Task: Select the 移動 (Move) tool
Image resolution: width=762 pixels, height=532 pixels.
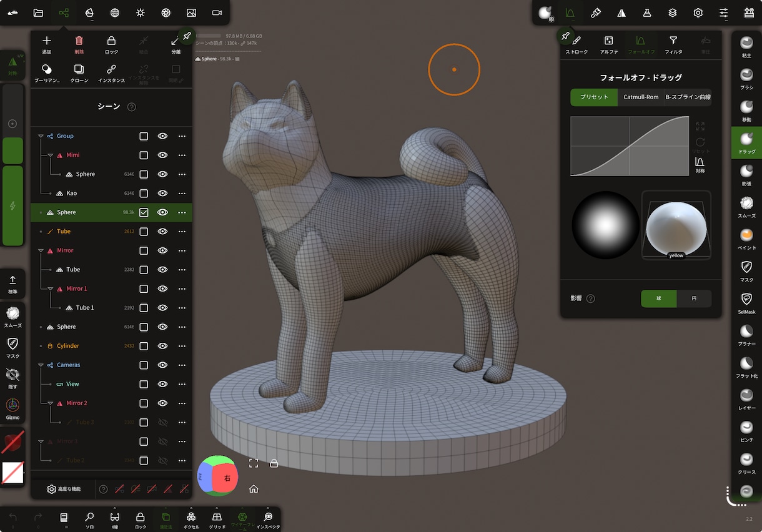Action: [746, 111]
